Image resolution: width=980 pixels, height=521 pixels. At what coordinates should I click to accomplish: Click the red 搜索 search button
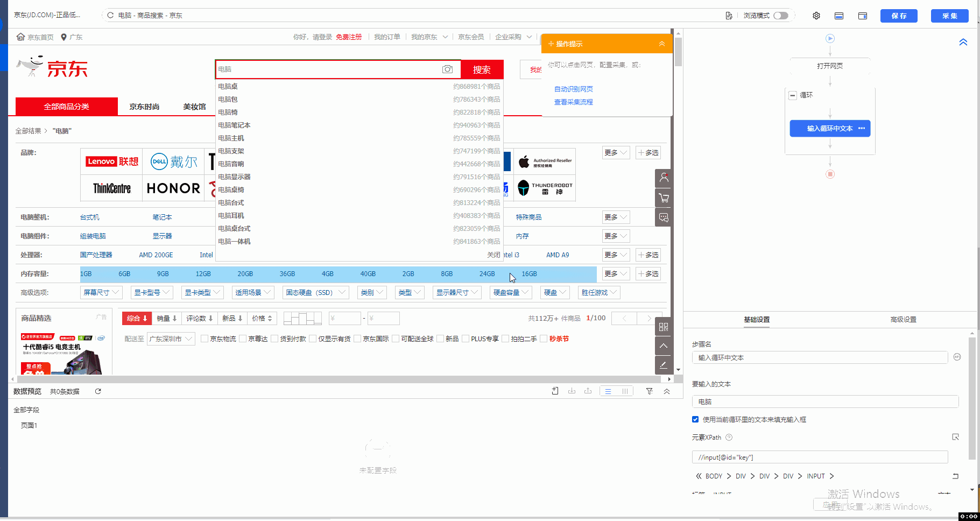(x=482, y=69)
